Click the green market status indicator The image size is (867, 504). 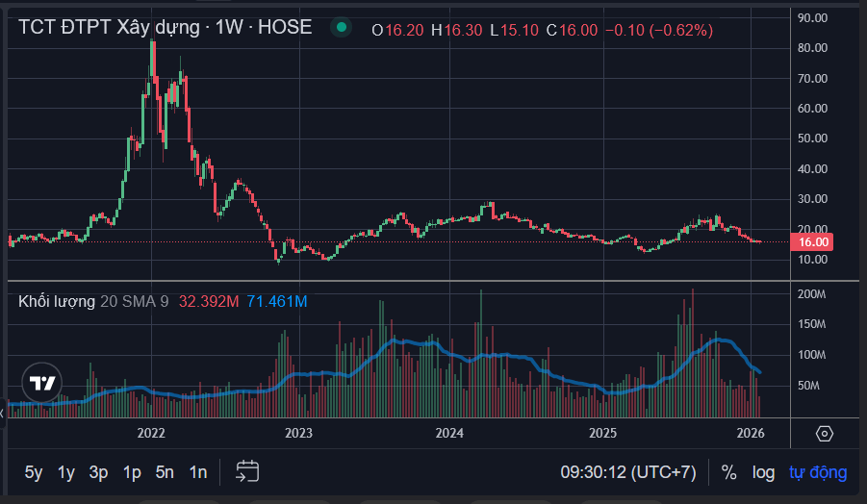[341, 29]
